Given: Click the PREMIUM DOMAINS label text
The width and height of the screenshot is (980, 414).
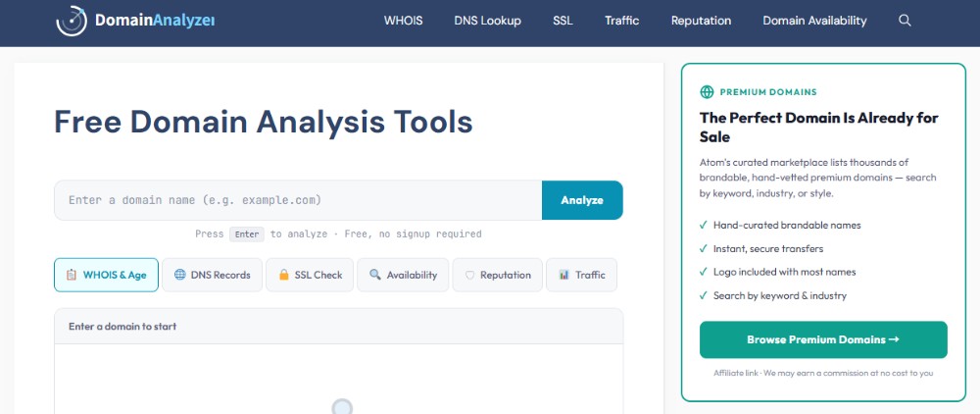Looking at the screenshot, I should [768, 92].
